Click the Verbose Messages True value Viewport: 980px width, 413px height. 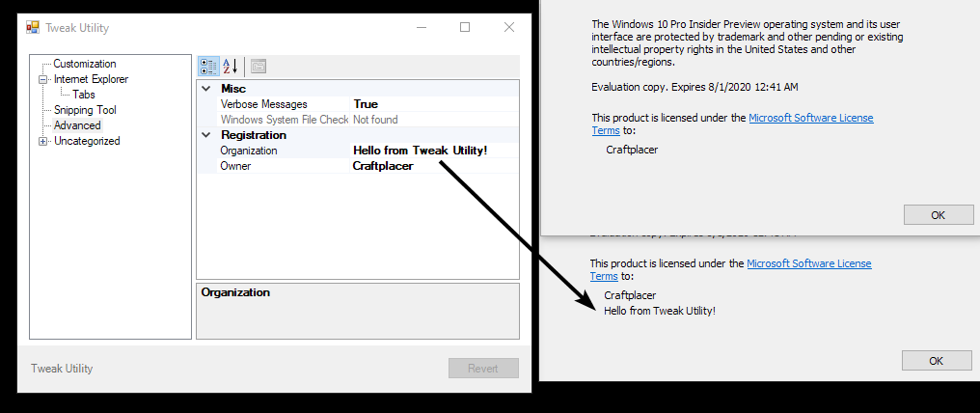pos(366,104)
